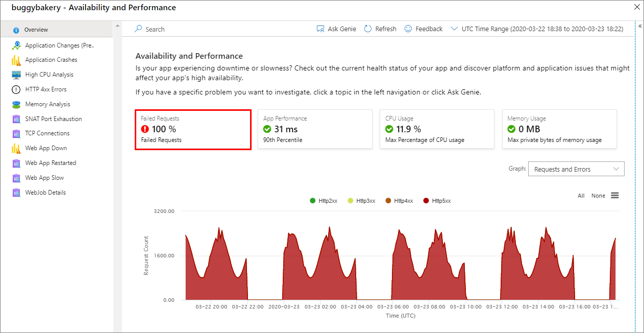
Task: Click the Application Changes sidebar icon
Action: pyautogui.click(x=16, y=45)
